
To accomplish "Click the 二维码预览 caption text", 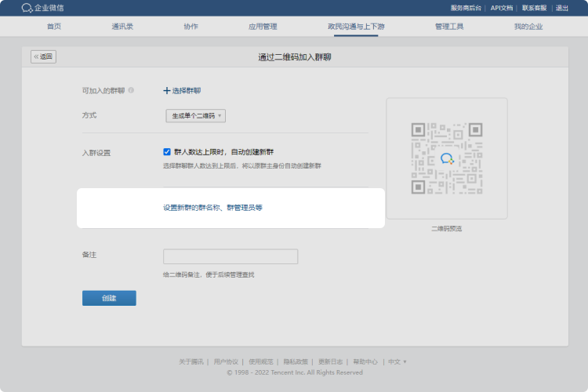I will tap(447, 228).
